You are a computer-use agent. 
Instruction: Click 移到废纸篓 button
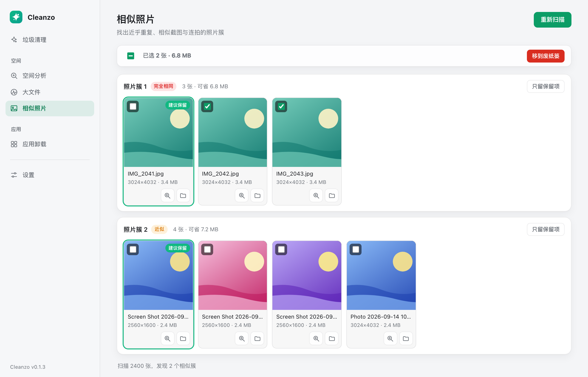[546, 56]
